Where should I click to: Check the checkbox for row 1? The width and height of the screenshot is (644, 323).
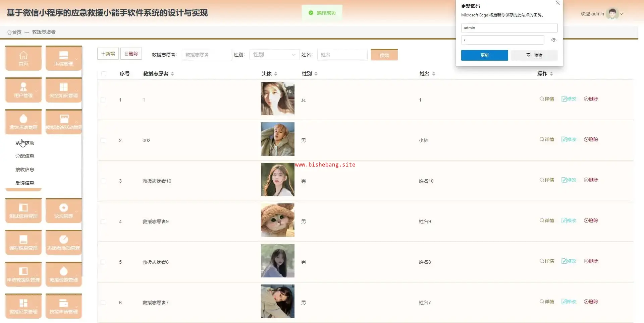[103, 100]
